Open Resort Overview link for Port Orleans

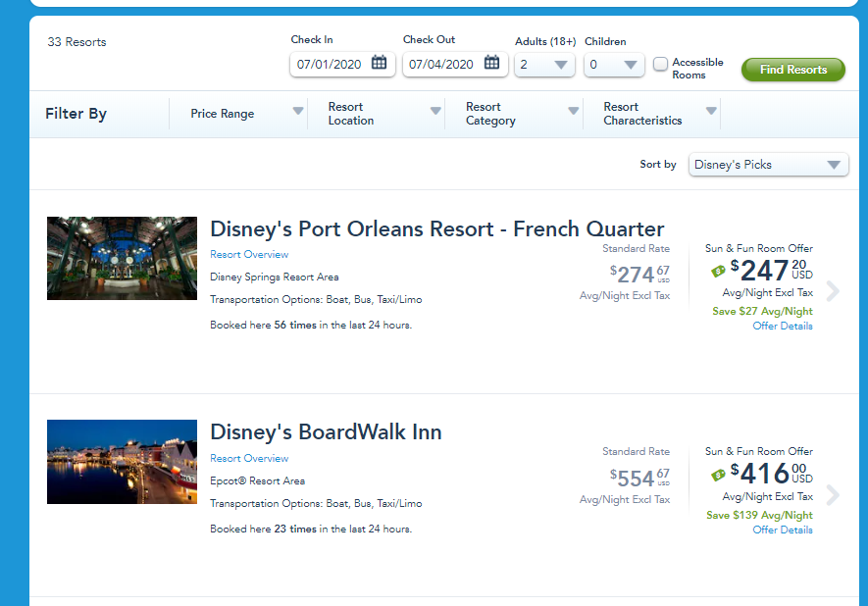249,255
